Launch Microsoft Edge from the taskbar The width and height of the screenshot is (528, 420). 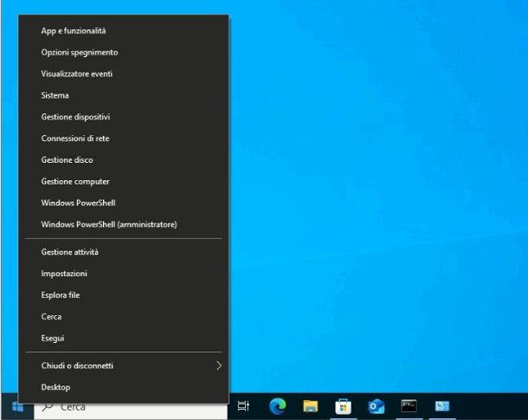point(278,406)
